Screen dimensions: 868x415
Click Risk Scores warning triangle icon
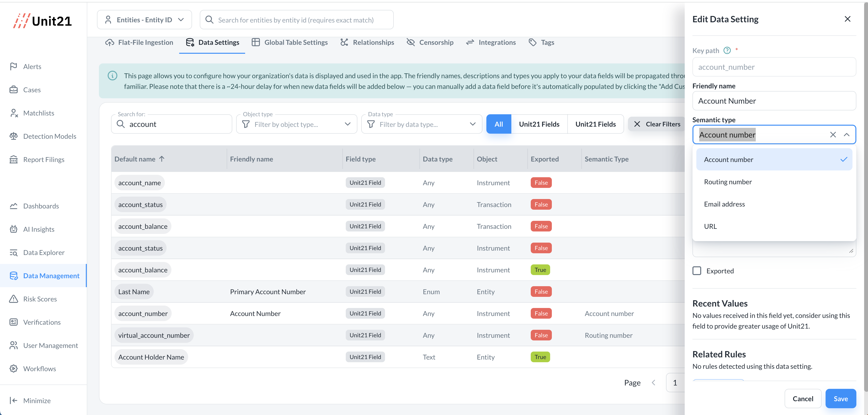14,299
